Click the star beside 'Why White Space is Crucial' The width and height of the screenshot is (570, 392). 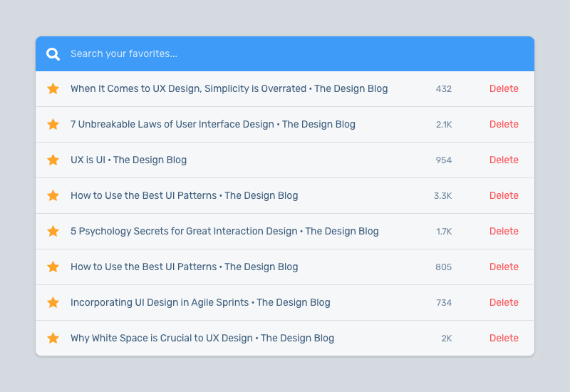(x=53, y=339)
